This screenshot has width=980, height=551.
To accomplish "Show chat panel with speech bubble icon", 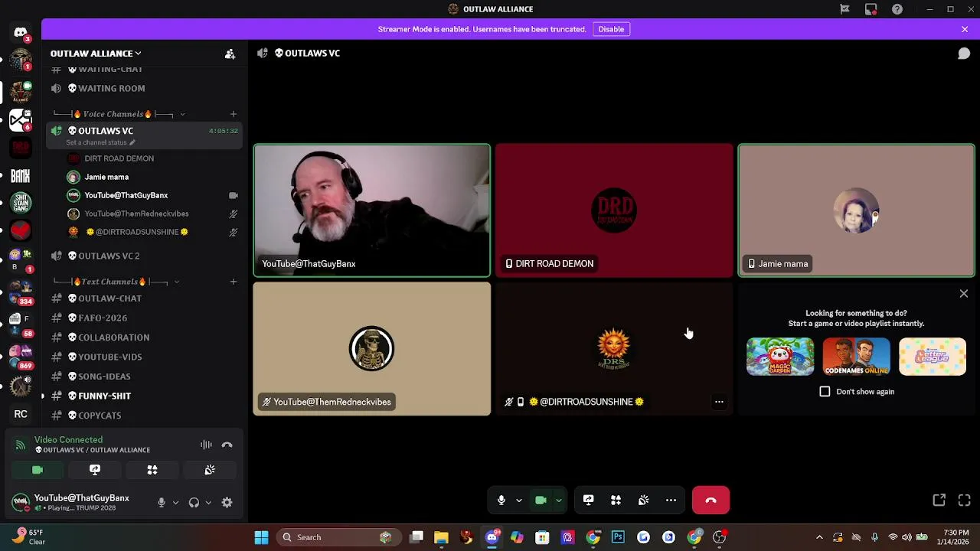I will [x=964, y=54].
